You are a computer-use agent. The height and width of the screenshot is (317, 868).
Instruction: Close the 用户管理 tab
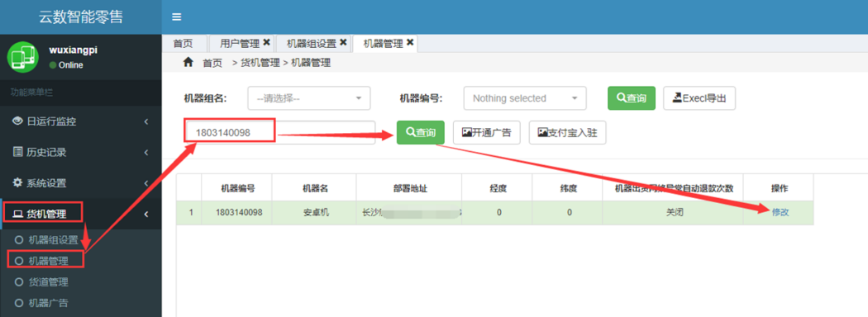point(266,42)
